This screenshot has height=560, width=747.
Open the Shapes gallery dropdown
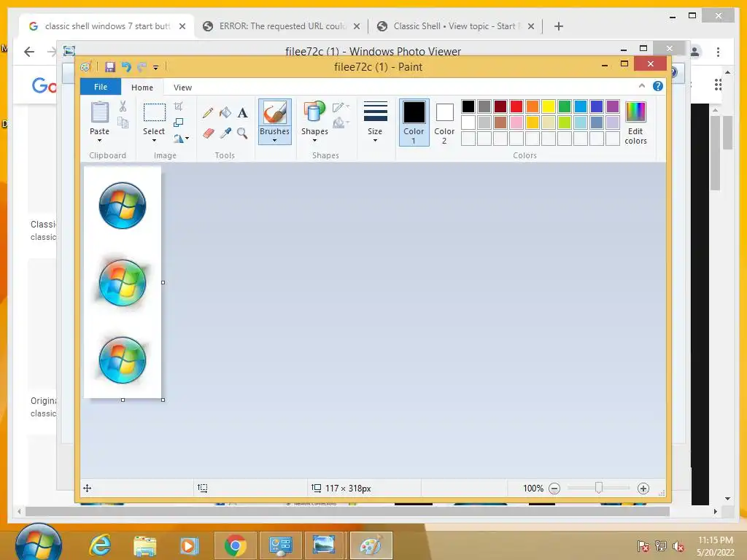pyautogui.click(x=314, y=141)
